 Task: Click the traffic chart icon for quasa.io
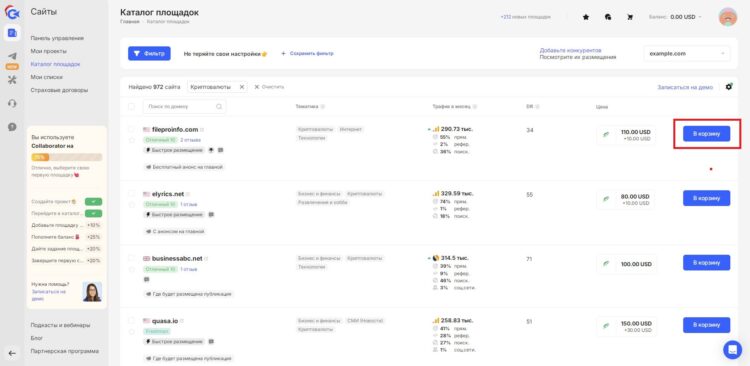436,320
